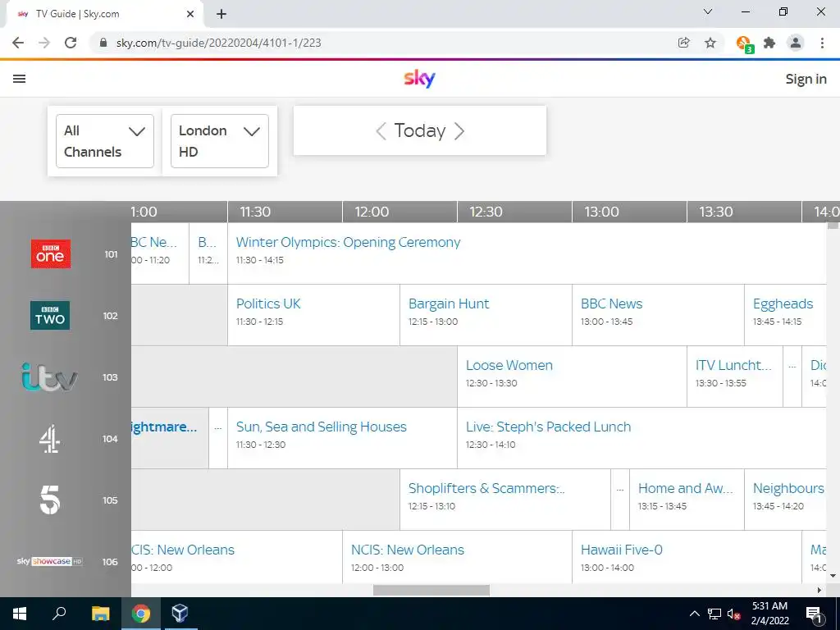Click horizontal scrollbar right arrow

(819, 590)
